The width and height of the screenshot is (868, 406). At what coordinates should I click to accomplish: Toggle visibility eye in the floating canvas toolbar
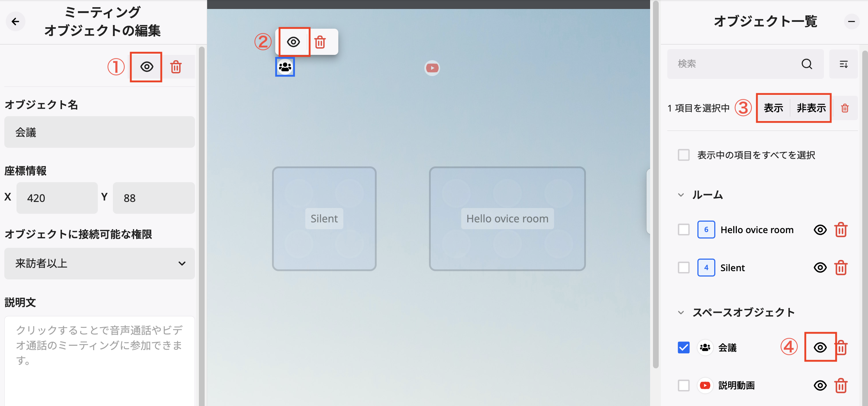(293, 42)
